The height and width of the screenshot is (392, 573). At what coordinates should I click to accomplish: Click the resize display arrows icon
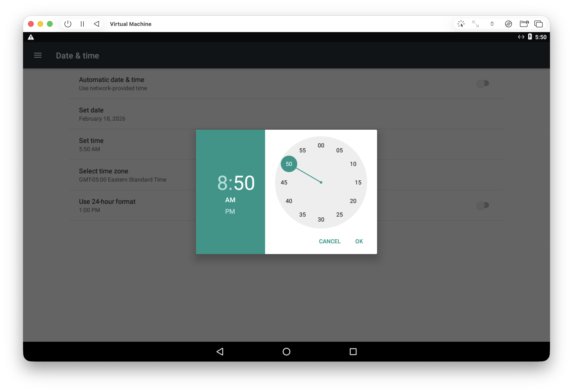pos(475,24)
